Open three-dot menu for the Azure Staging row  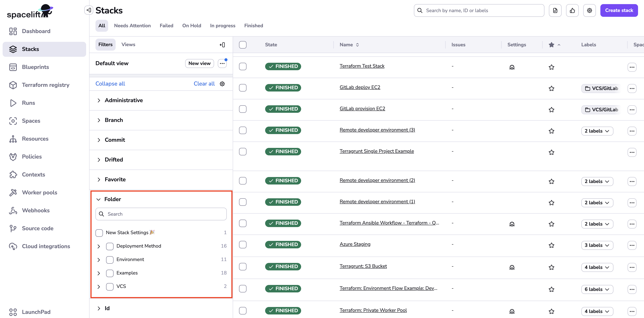[x=632, y=245]
